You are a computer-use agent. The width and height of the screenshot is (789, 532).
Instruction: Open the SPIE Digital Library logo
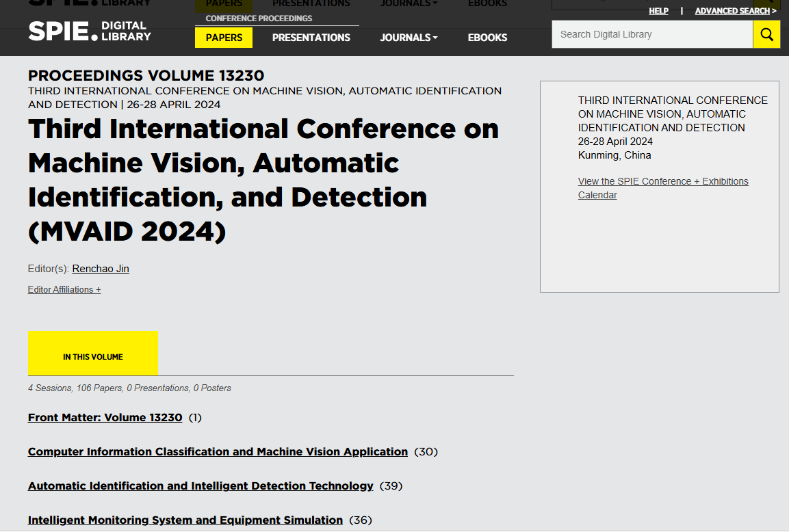[90, 31]
